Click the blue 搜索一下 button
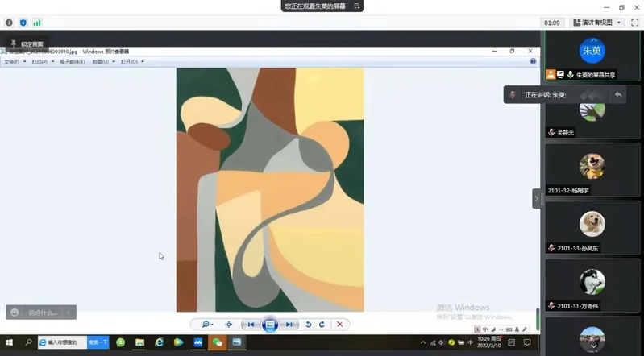Image resolution: width=644 pixels, height=356 pixels. point(98,342)
